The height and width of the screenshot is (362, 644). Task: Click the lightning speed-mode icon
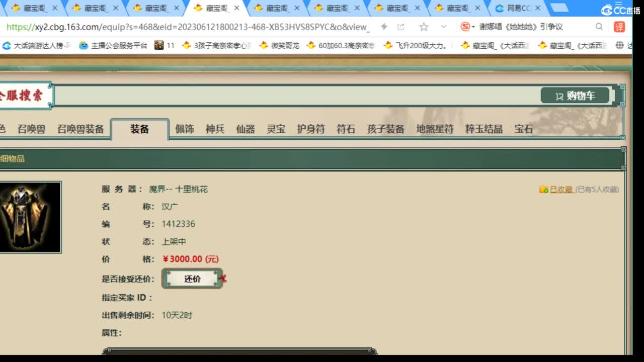tap(384, 27)
